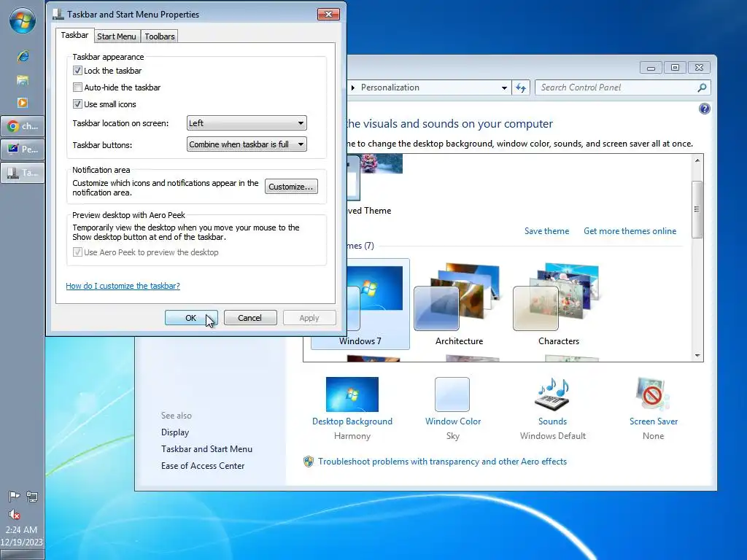Click the theme list scrollbar thumb
The width and height of the screenshot is (747, 560).
point(697,209)
